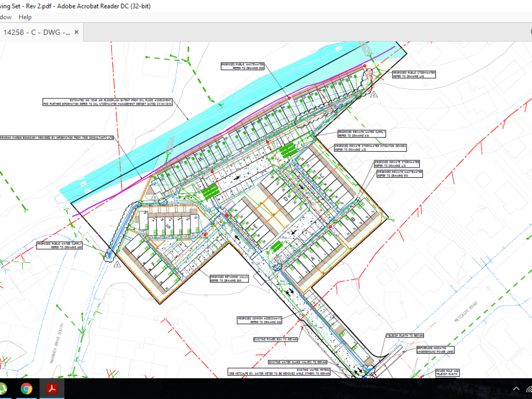Click 'Proposed Public Stormwater' drawing label
The height and width of the screenshot is (399, 532).
click(x=414, y=74)
